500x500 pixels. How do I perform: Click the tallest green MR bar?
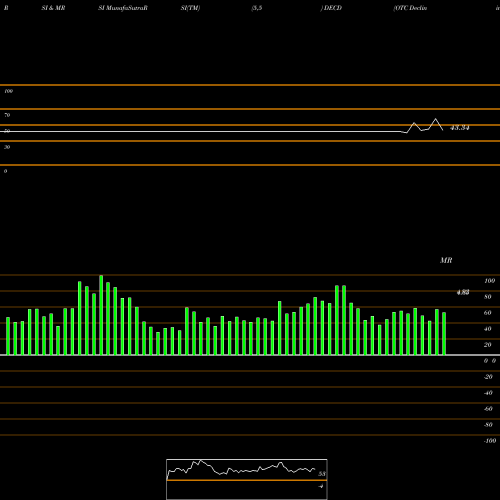tap(101, 315)
